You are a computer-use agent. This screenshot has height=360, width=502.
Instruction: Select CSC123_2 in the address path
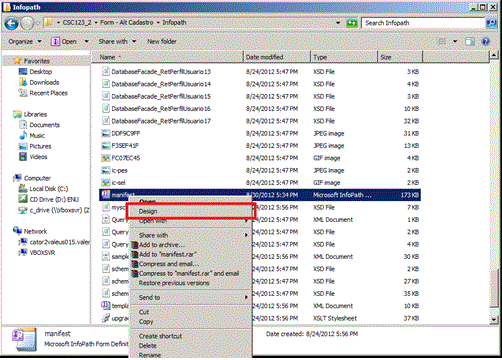pos(77,23)
